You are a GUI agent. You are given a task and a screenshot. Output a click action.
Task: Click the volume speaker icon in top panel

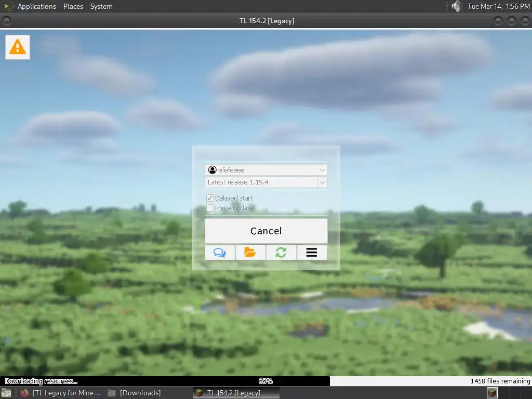457,6
